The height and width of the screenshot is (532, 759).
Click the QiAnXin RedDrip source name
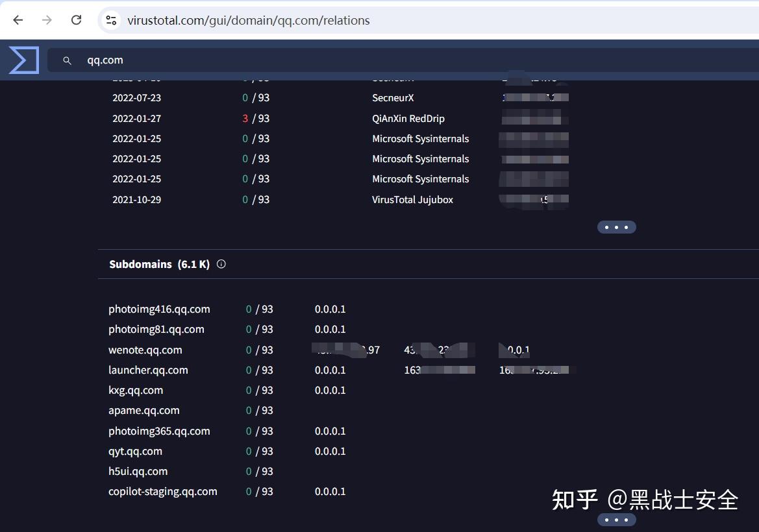click(408, 119)
